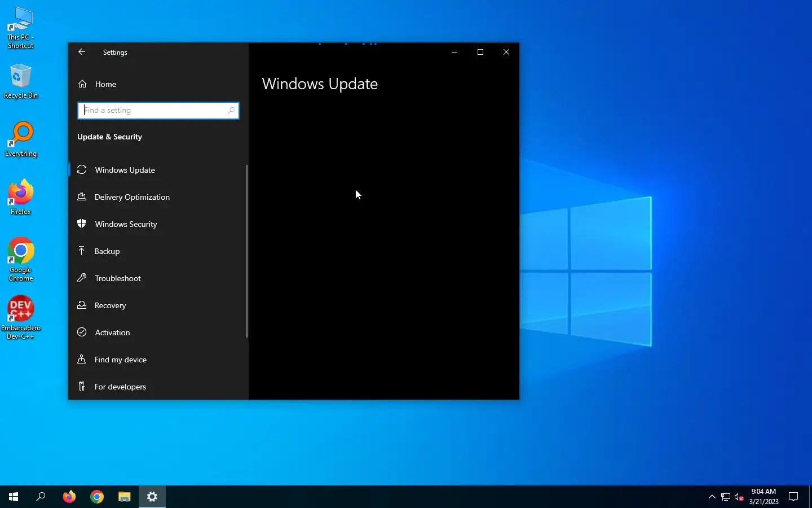Screen dimensions: 812x508
Task: Open For developers settings
Action: point(158,387)
